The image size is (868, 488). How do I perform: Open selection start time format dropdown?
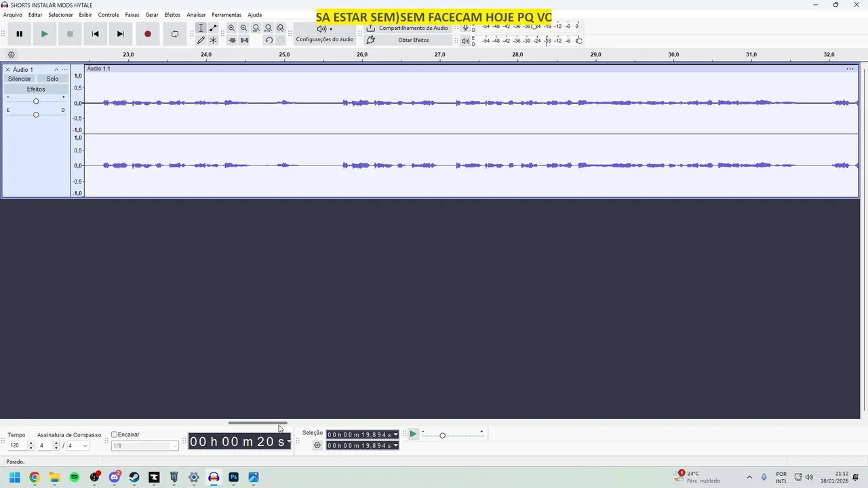(x=396, y=435)
